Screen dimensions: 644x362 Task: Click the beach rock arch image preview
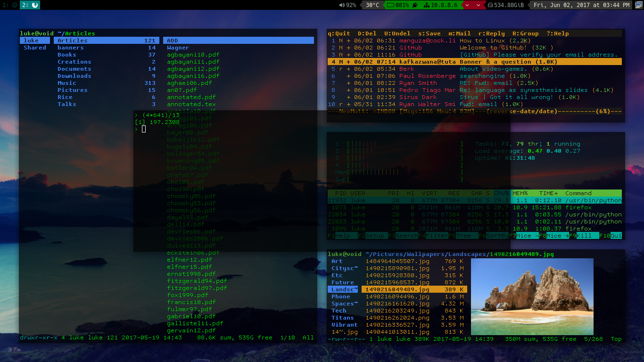(532, 296)
